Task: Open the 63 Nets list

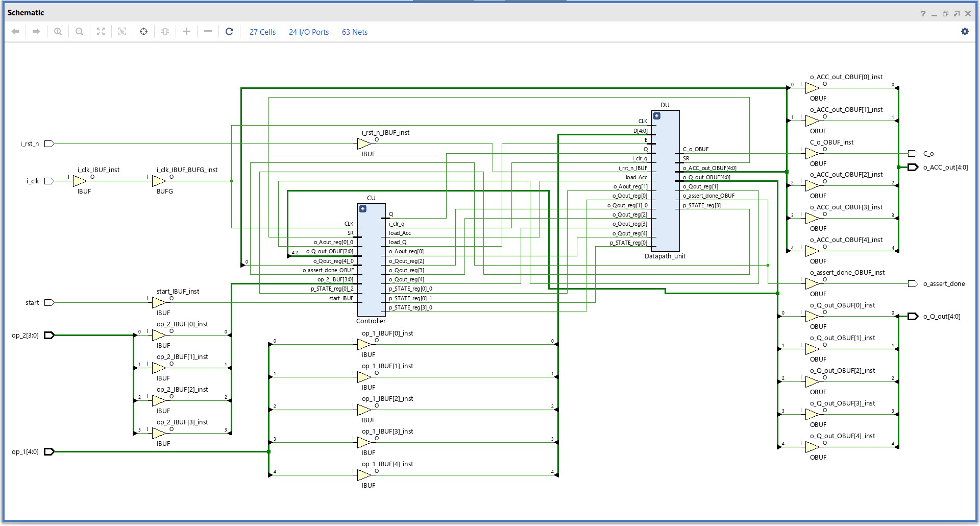Action: (354, 32)
